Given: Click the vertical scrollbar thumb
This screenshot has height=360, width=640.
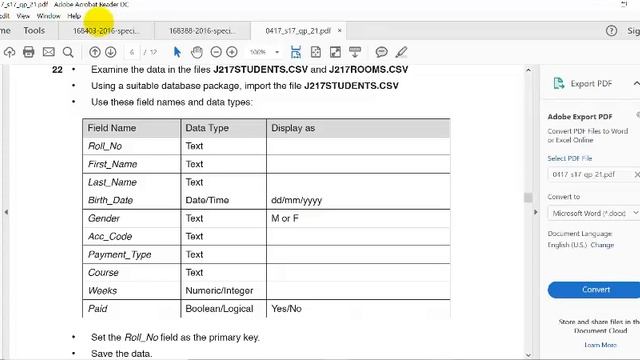Looking at the screenshot, I should tap(528, 198).
